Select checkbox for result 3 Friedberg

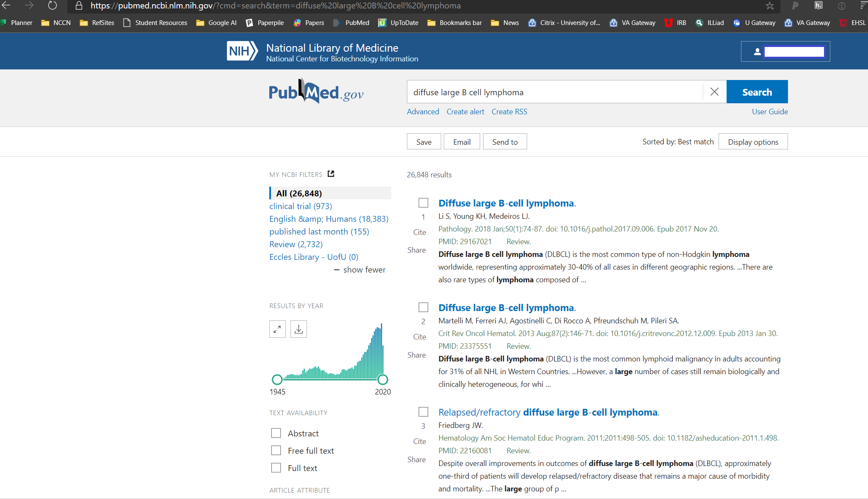423,412
